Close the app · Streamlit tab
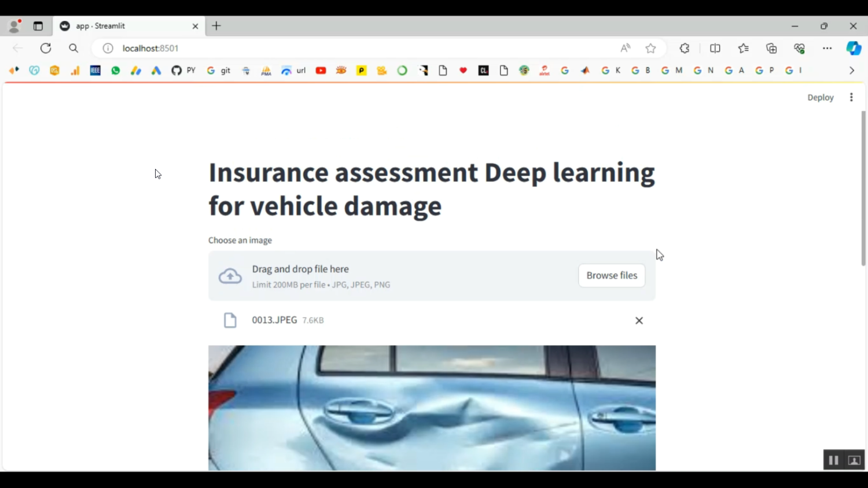Image resolution: width=868 pixels, height=488 pixels. tap(195, 26)
